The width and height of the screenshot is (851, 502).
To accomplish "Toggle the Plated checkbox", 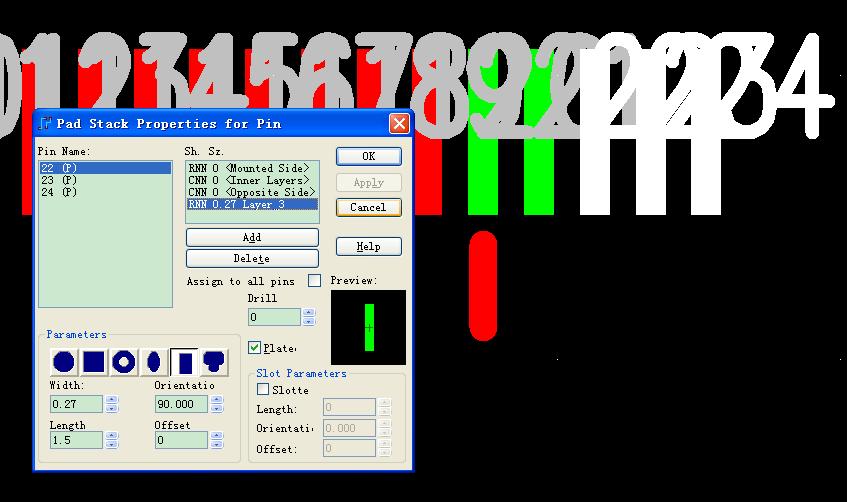I will 255,348.
